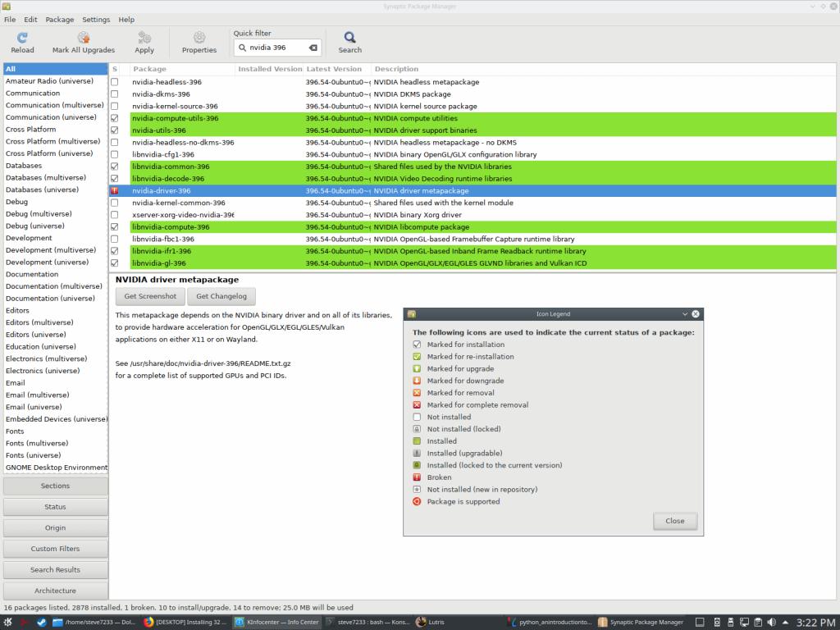Viewport: 840px width, 630px height.
Task: Toggle the nvidia-headless-396 status checkbox
Action: [x=115, y=82]
